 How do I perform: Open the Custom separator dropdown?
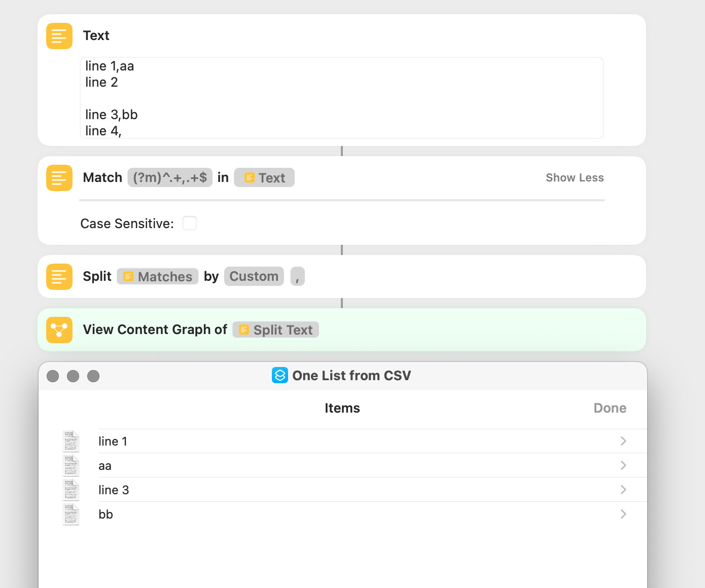pos(254,276)
